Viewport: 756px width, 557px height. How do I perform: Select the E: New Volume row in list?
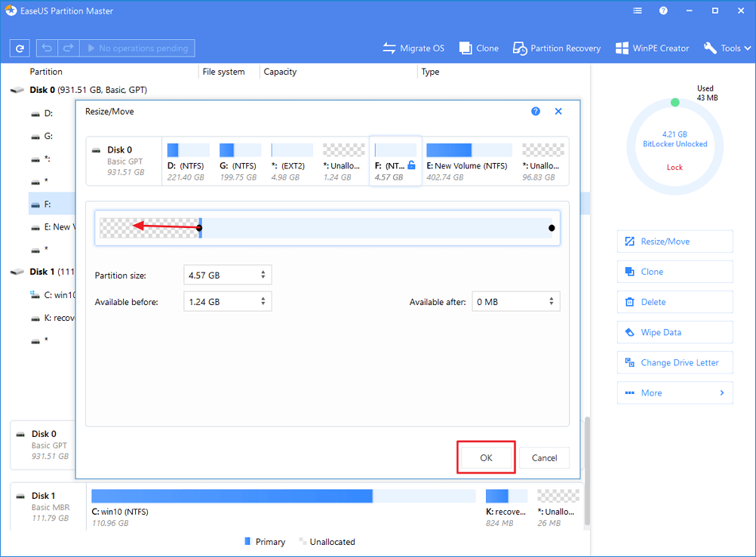pos(52,227)
